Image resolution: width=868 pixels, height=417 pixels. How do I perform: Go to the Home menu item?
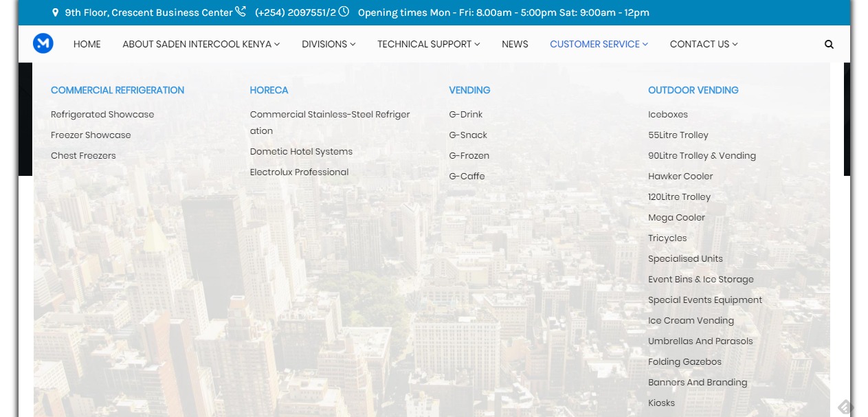pyautogui.click(x=87, y=44)
